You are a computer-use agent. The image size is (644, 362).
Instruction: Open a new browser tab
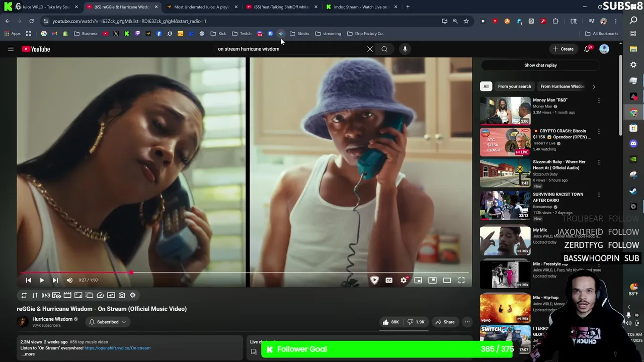[x=408, y=7]
